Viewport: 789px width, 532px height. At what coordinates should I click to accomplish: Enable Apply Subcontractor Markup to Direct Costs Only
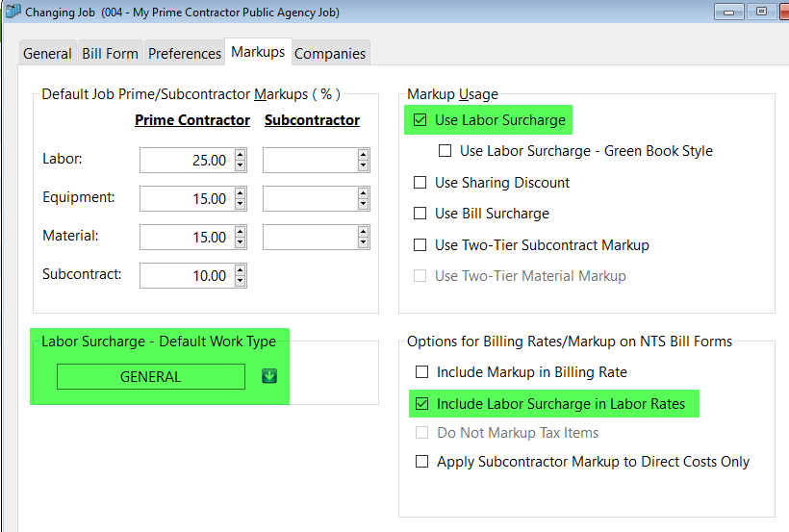point(421,462)
